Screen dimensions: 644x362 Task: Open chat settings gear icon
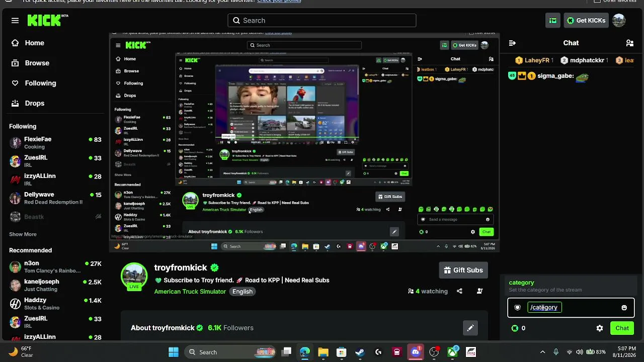click(600, 328)
